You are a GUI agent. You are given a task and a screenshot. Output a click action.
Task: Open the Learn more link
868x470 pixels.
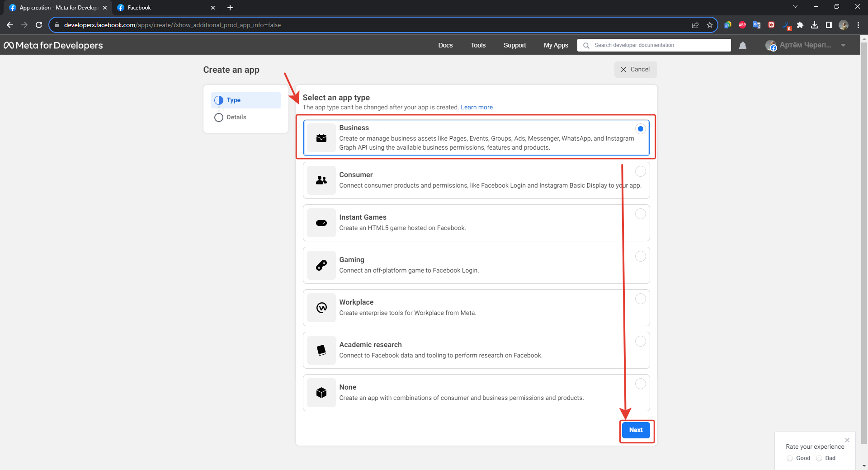tap(476, 107)
